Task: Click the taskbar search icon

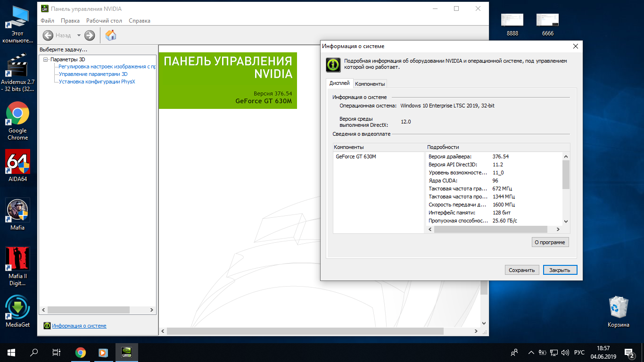Action: click(x=34, y=352)
